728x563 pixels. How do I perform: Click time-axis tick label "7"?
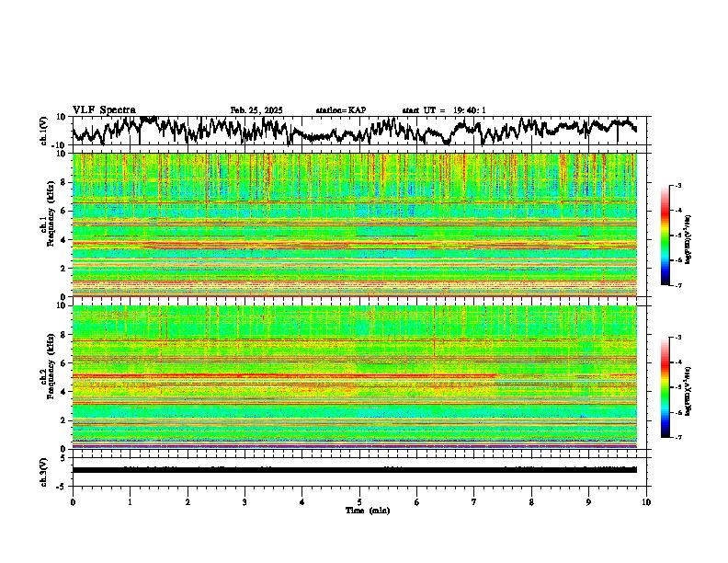tap(474, 502)
